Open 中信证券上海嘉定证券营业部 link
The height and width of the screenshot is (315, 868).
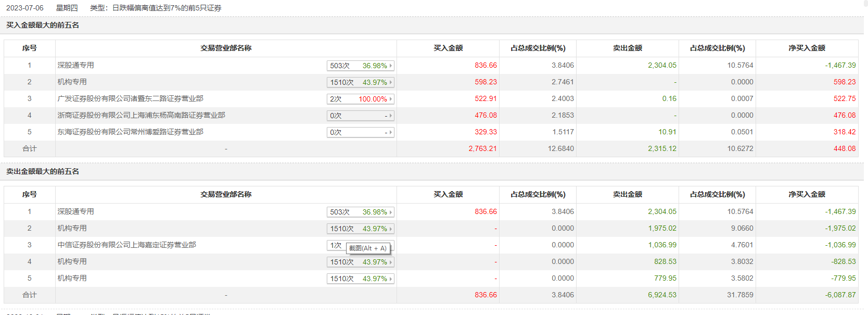[126, 245]
